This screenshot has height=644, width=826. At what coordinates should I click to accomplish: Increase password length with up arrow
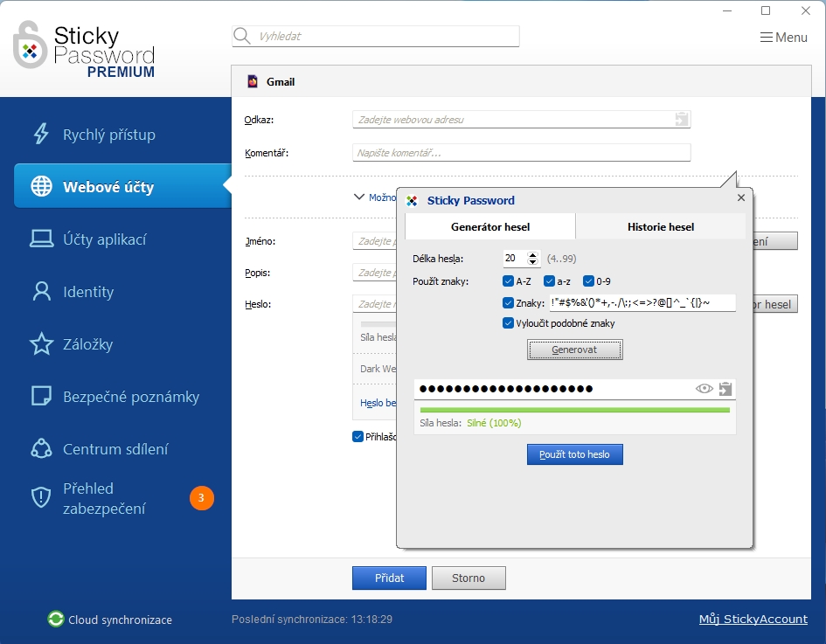pos(533,254)
